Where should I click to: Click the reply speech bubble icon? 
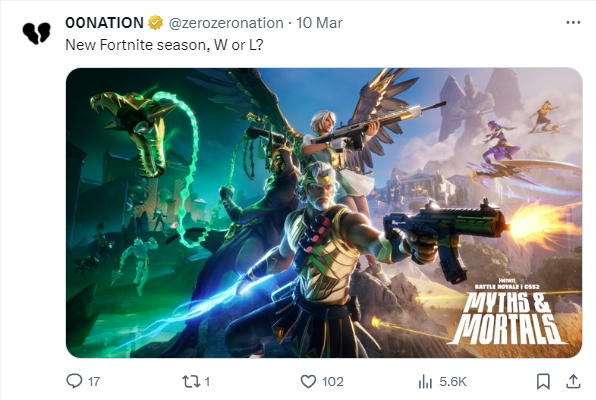pos(74,381)
